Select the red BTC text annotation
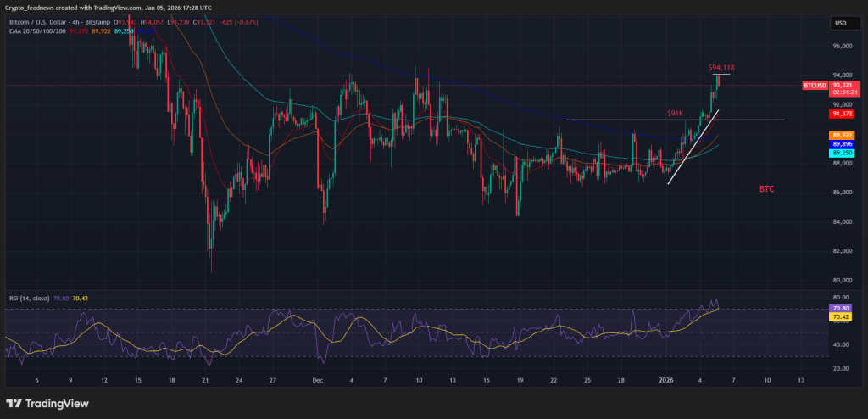Screen dimensions: 868x419 [x=766, y=189]
